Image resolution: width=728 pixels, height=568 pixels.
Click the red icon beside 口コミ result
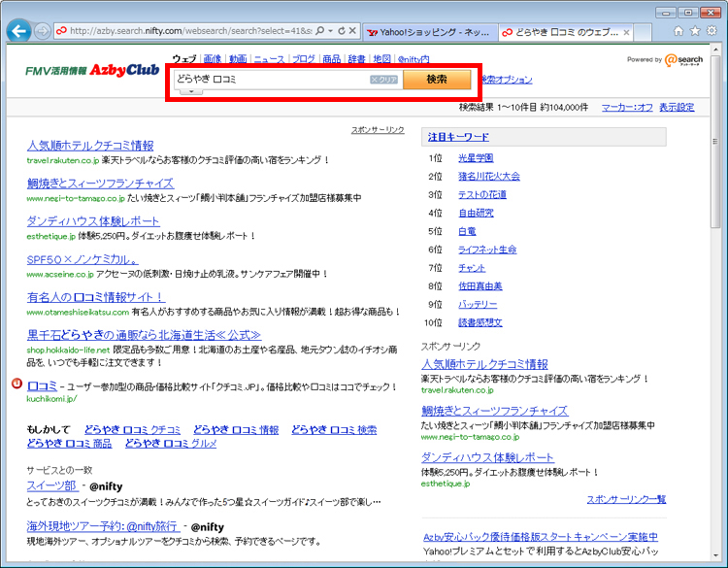point(17,384)
